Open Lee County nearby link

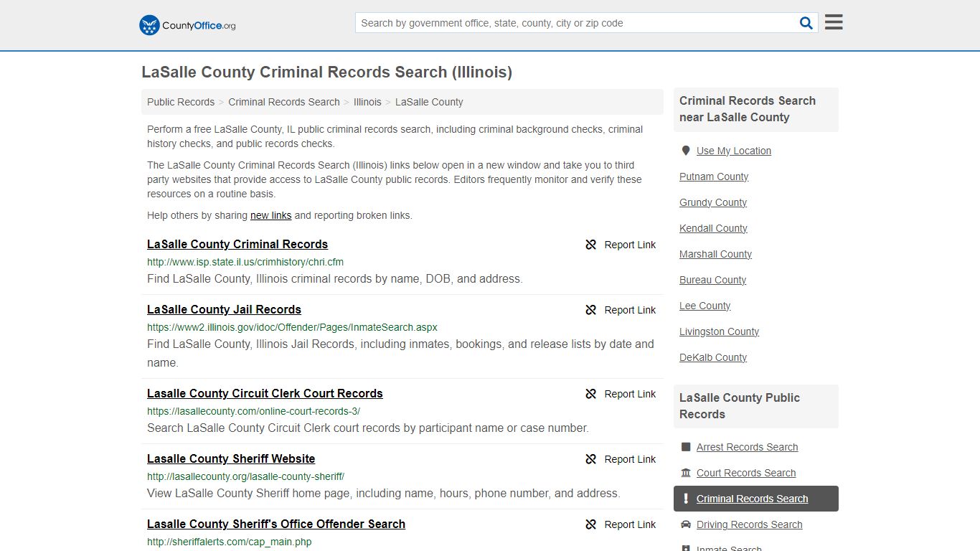click(705, 306)
